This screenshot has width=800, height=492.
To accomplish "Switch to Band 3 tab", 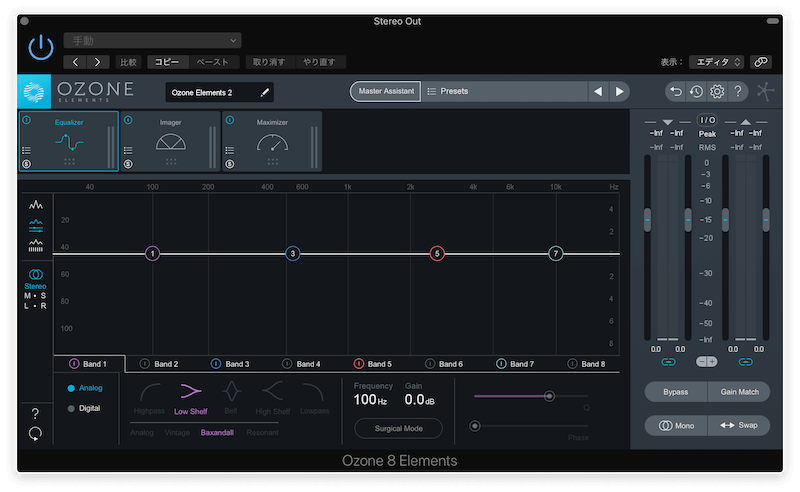I will click(231, 364).
